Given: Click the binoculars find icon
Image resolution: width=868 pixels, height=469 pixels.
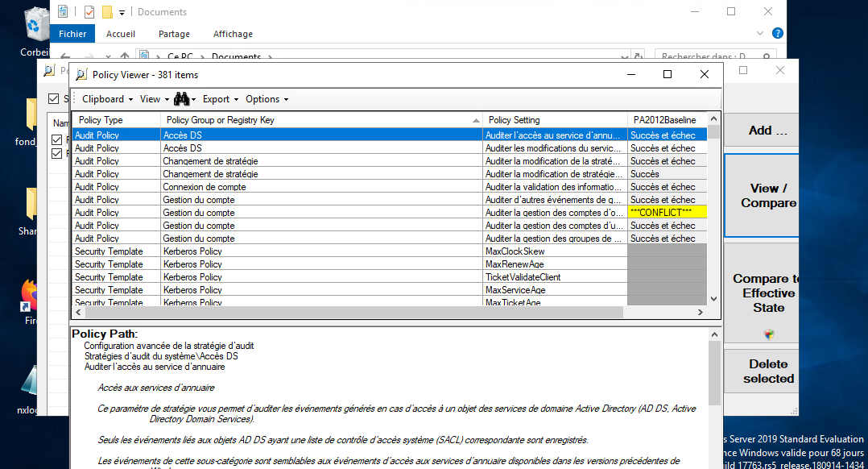Looking at the screenshot, I should (181, 99).
